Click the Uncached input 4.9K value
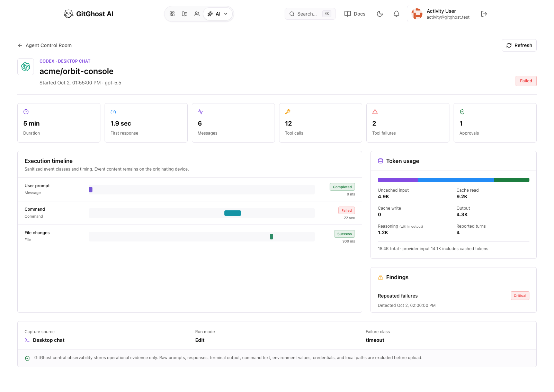Image resolution: width=554 pixels, height=392 pixels. 383,197
